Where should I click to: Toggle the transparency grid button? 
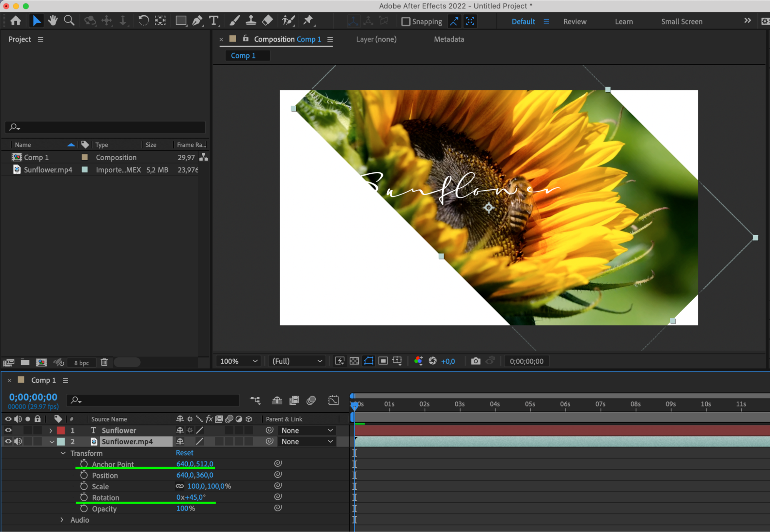click(354, 361)
